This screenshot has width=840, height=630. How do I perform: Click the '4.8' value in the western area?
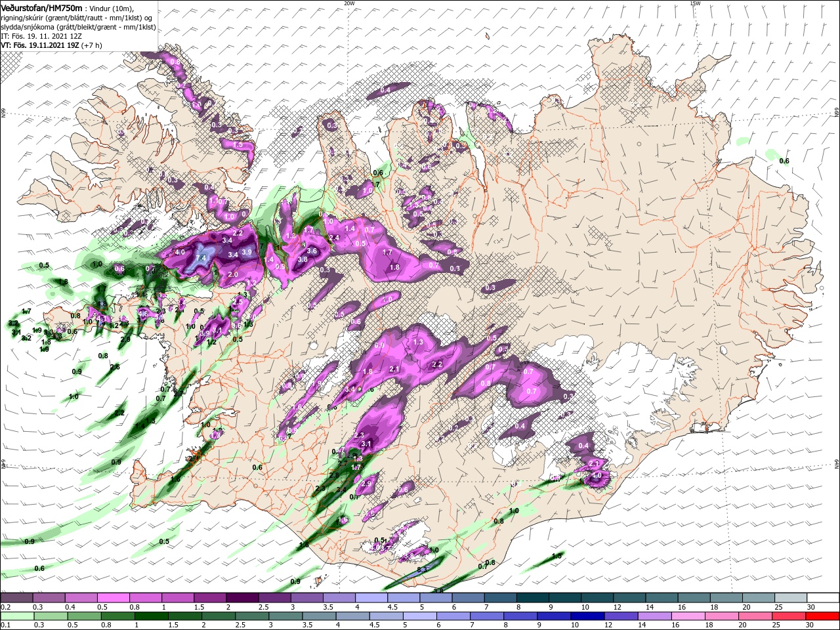point(143,314)
